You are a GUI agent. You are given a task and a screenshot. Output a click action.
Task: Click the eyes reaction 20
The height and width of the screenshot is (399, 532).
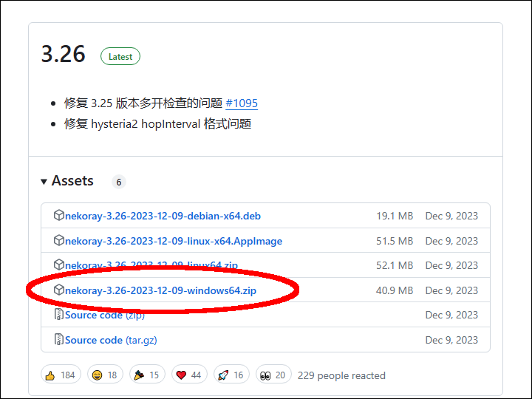pos(273,375)
